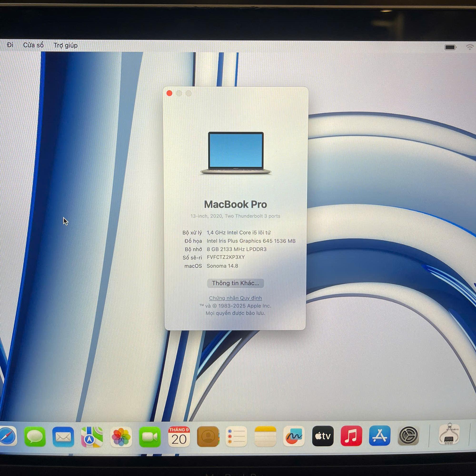
Task: Open Contacts app in dock
Action: tap(208, 436)
